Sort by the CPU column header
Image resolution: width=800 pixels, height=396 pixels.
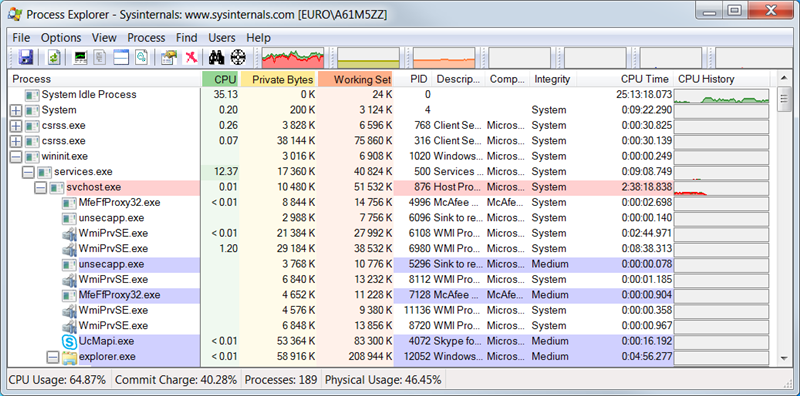[x=220, y=79]
